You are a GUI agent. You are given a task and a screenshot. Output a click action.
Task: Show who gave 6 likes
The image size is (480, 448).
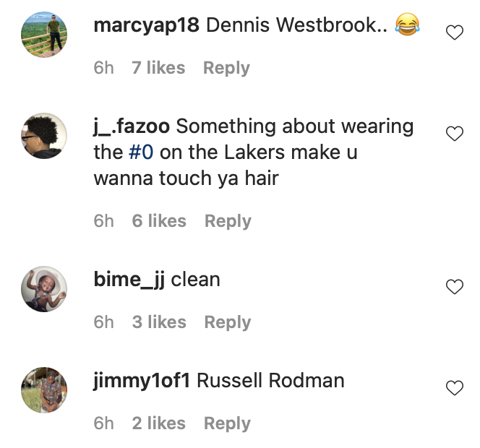pos(159,221)
